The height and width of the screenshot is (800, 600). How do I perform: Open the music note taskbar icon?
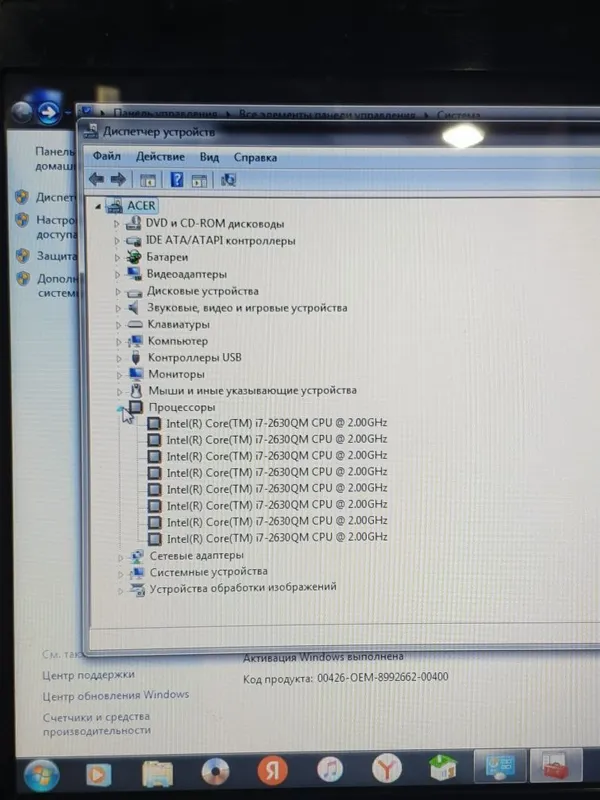(330, 769)
